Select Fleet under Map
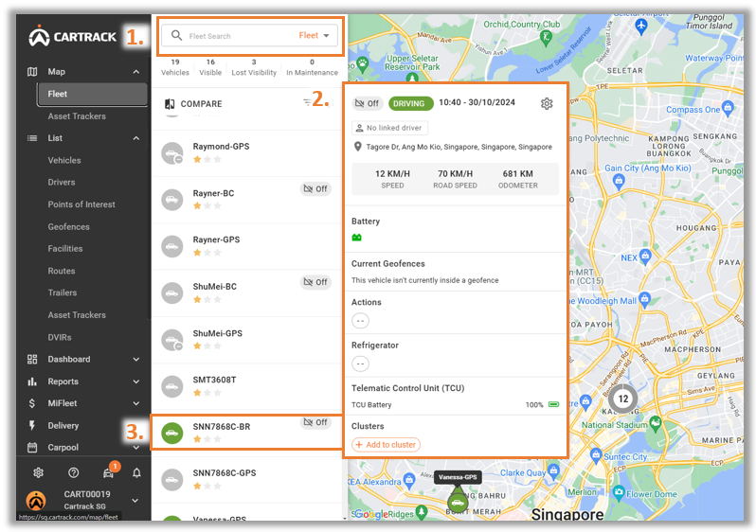Screen dimensions: 756x532 tap(92, 94)
